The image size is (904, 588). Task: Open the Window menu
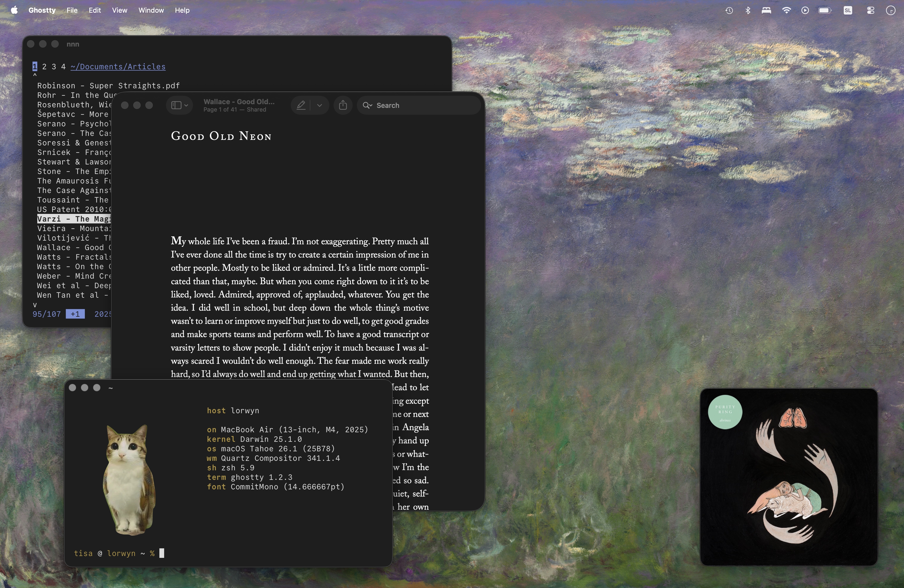click(x=151, y=10)
